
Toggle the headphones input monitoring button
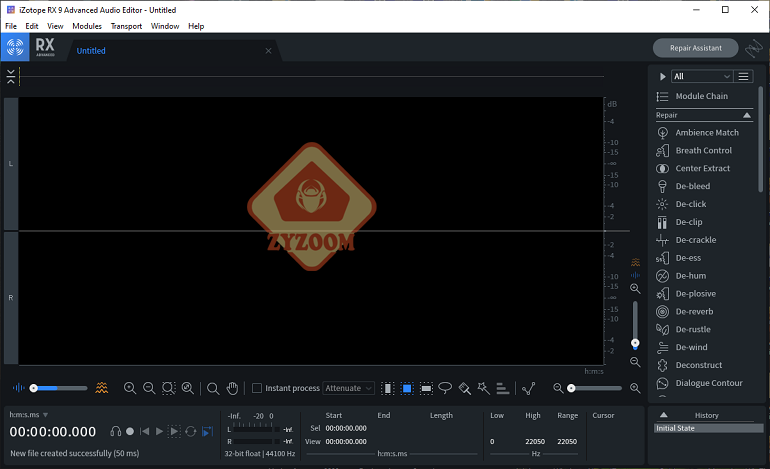(x=115, y=432)
